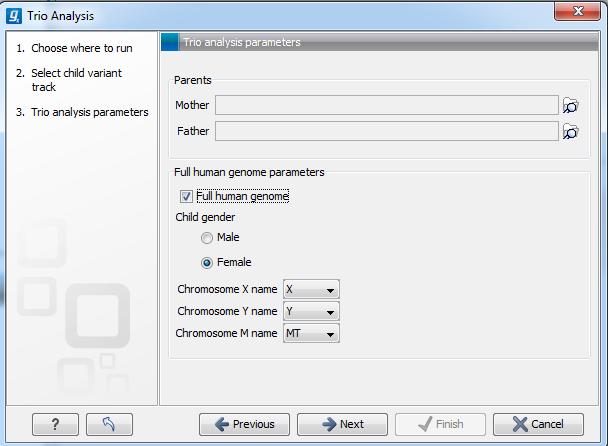
Task: Open the Chromosome M name dropdown
Action: [311, 333]
